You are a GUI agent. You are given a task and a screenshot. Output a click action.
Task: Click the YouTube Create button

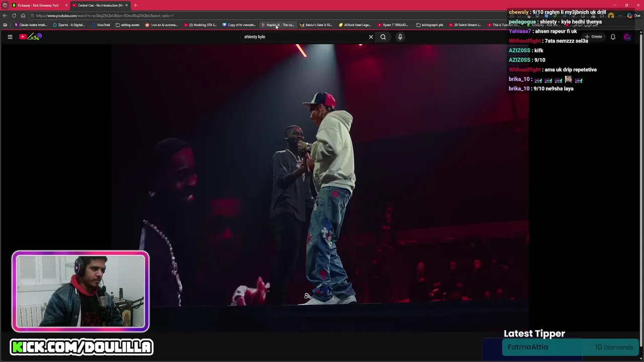point(593,37)
